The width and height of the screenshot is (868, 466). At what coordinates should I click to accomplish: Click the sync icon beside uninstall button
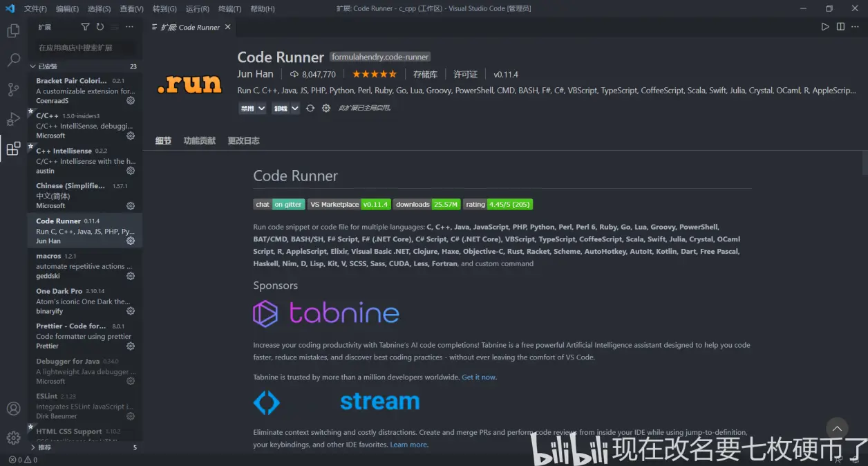click(310, 108)
